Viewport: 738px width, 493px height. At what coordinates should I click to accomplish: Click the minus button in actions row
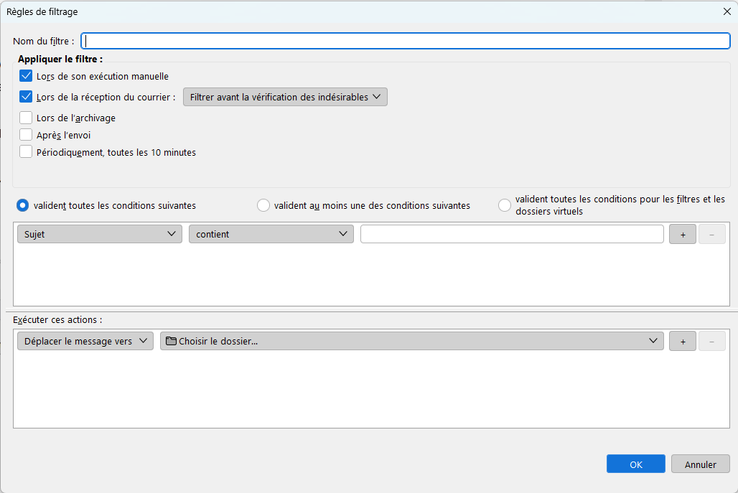click(x=711, y=341)
